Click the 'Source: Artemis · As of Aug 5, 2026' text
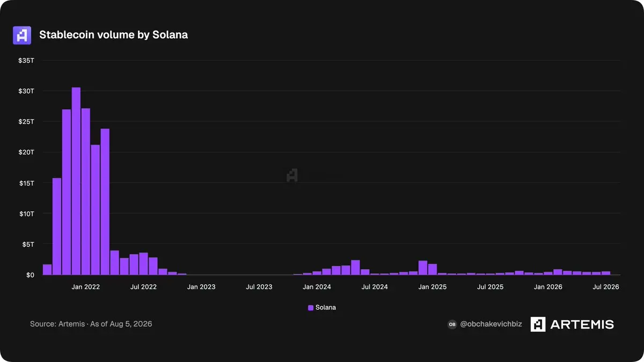Viewport: 644px width, 362px height. coord(91,324)
